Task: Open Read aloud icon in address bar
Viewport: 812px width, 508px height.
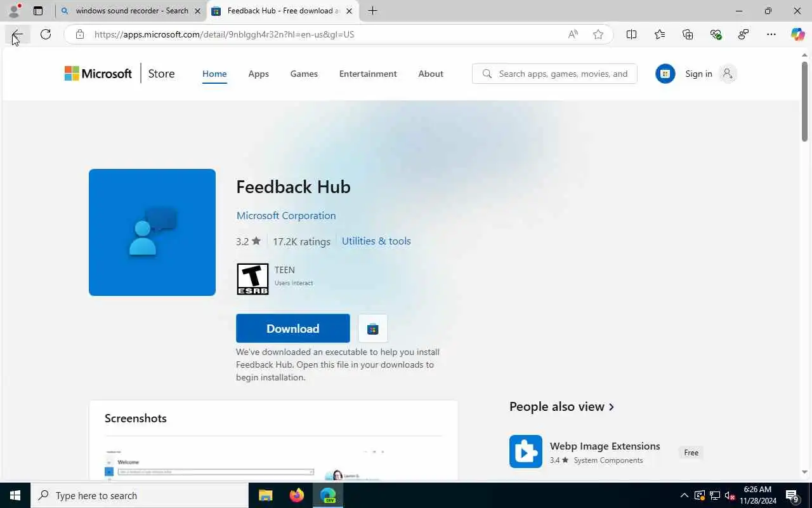Action: 573,34
